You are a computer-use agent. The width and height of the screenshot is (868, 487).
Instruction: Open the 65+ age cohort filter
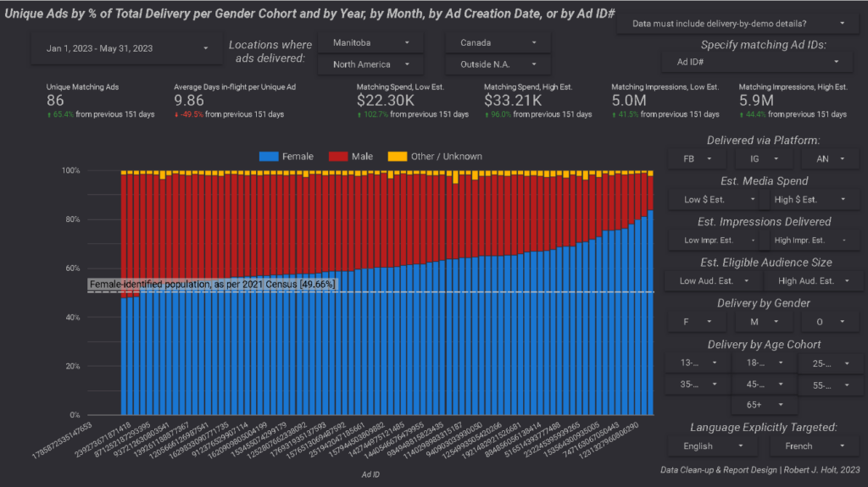tap(765, 405)
